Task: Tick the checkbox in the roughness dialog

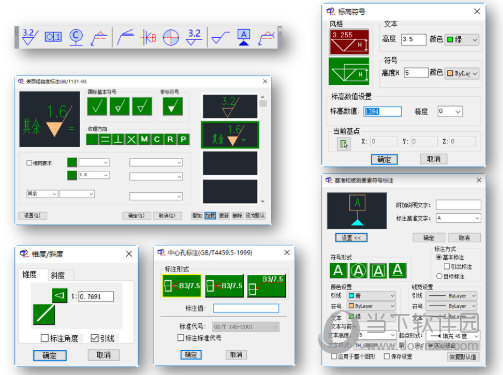Action: pyautogui.click(x=29, y=163)
